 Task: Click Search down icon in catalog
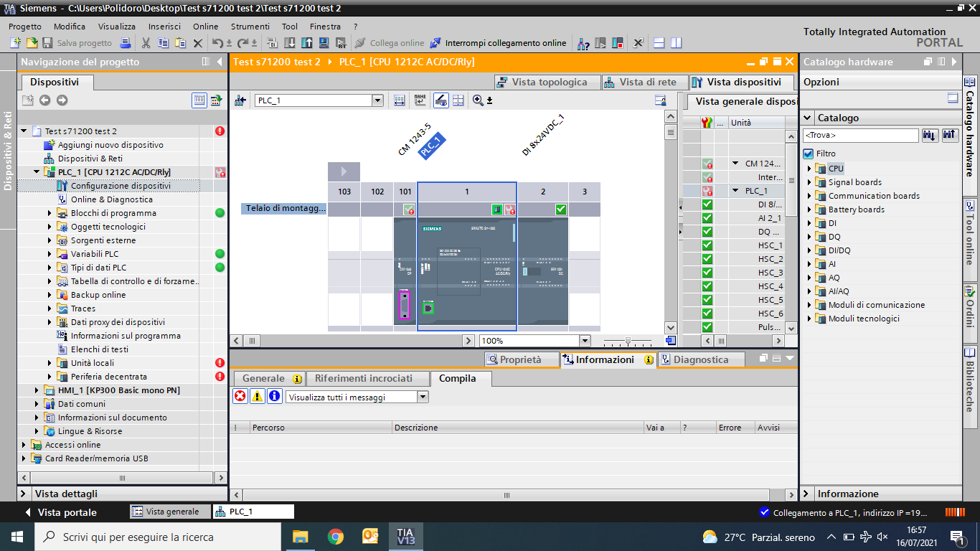[x=930, y=135]
